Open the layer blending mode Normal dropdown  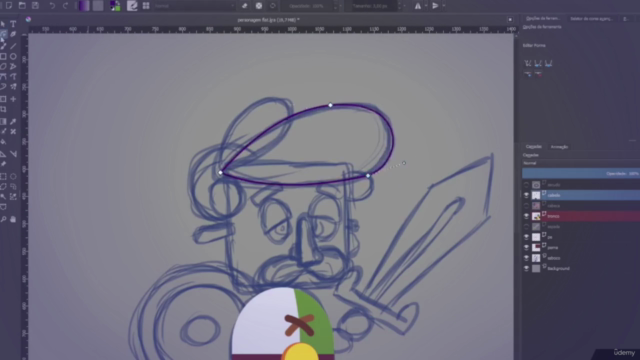581,163
